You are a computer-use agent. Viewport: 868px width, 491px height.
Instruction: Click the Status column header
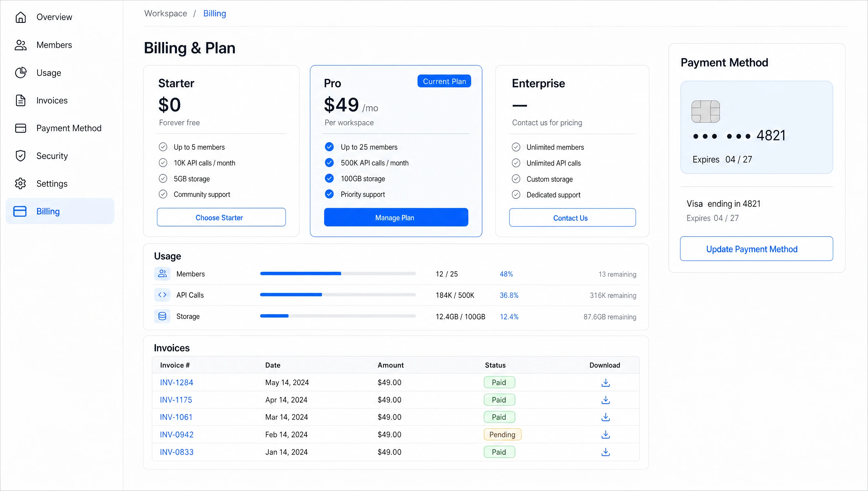tap(495, 365)
